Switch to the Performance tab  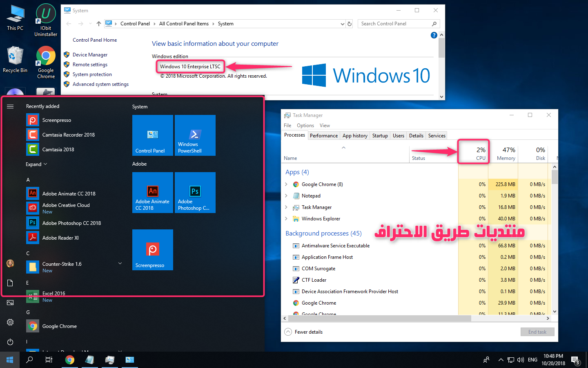pos(323,136)
